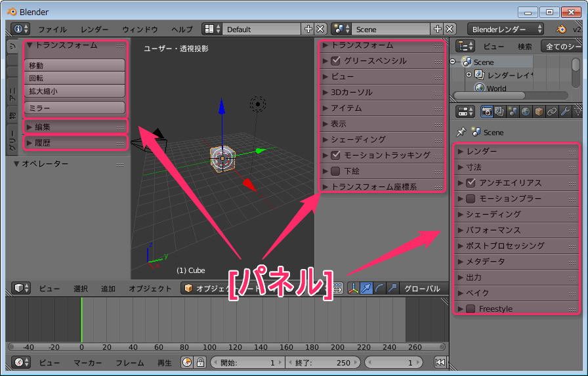
Task: Expand the 寸法 panel in Properties
Action: click(461, 167)
